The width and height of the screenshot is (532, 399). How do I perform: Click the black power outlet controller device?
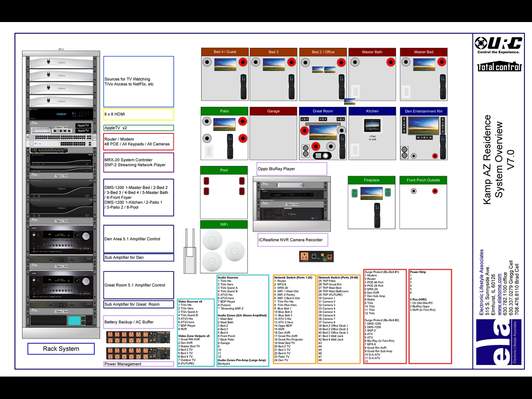pyautogui.click(x=316, y=256)
